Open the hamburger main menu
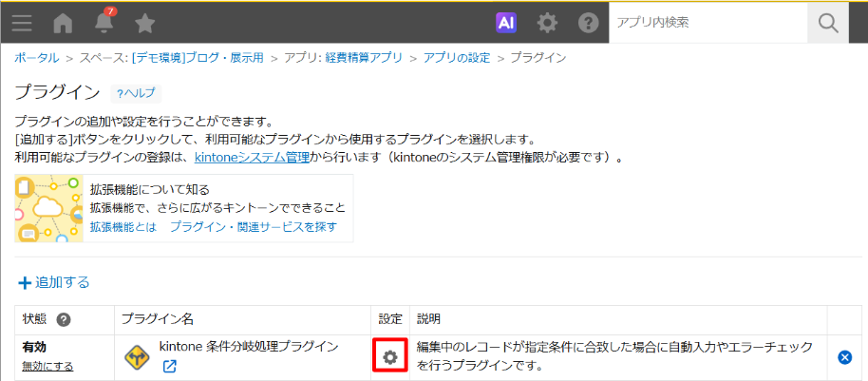The height and width of the screenshot is (381, 868). click(x=21, y=22)
